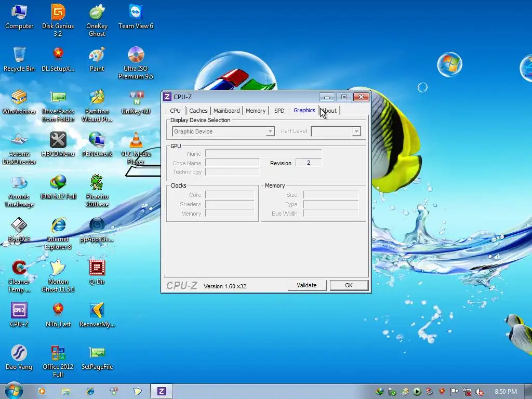This screenshot has width=532, height=399.
Task: Click the muted volume tray icon
Action: point(479,392)
